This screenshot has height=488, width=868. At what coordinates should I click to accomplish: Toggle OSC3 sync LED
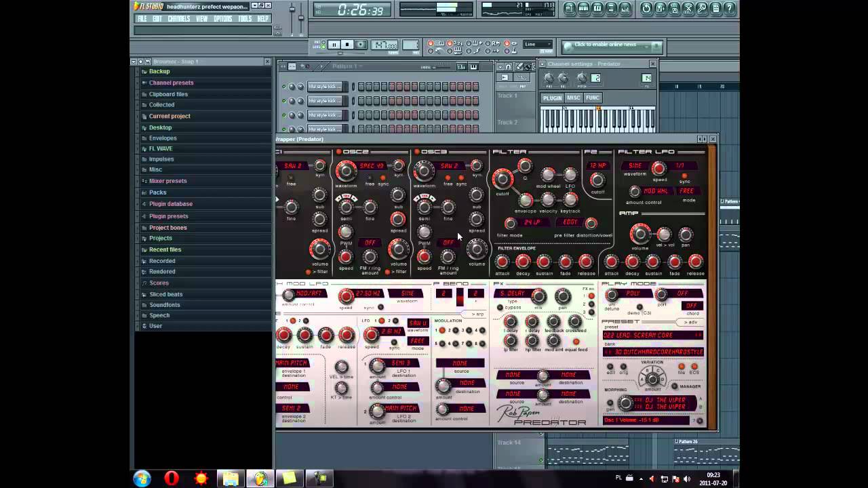tap(461, 178)
